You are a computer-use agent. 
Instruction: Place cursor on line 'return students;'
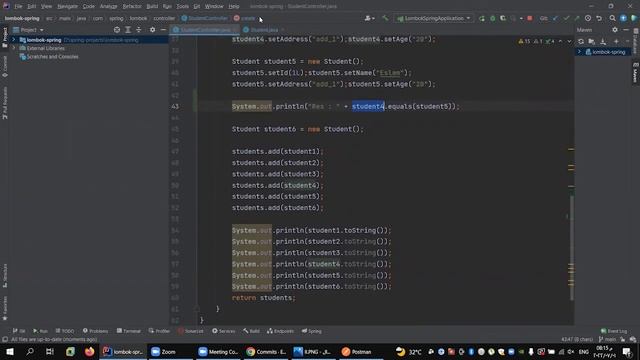tap(263, 298)
